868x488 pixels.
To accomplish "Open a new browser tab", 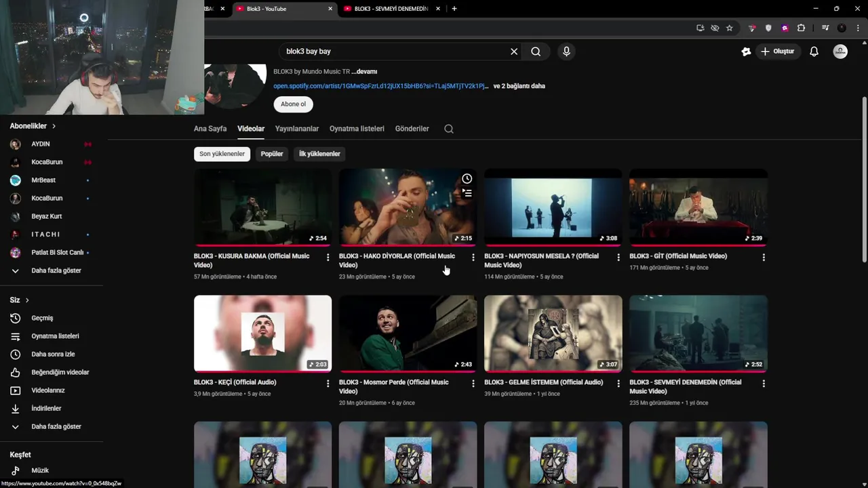I will pyautogui.click(x=454, y=9).
